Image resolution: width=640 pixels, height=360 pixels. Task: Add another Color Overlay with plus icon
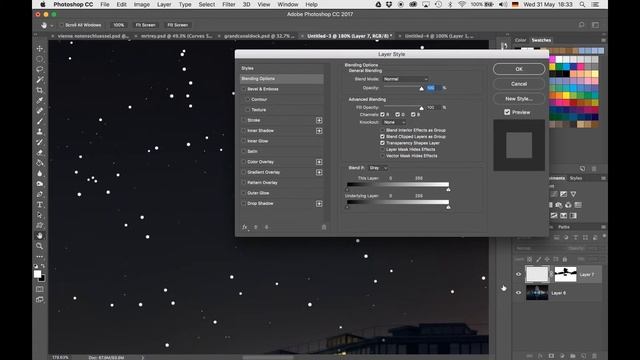tap(319, 162)
